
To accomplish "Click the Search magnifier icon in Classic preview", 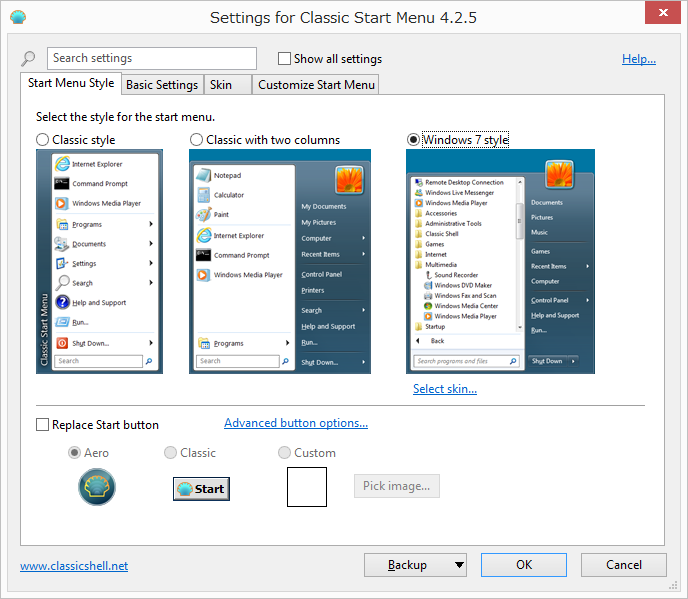I will pyautogui.click(x=62, y=282).
